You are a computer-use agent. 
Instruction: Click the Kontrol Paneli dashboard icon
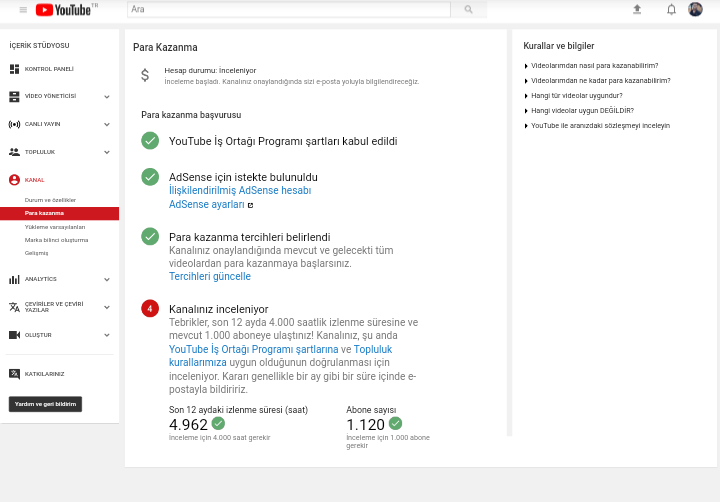pyautogui.click(x=14, y=69)
